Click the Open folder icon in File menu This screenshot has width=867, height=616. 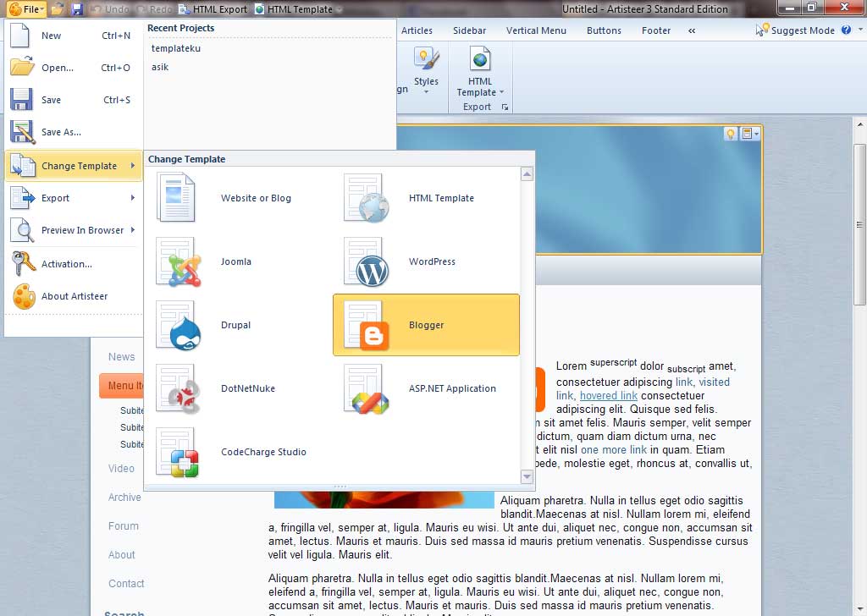[22, 67]
